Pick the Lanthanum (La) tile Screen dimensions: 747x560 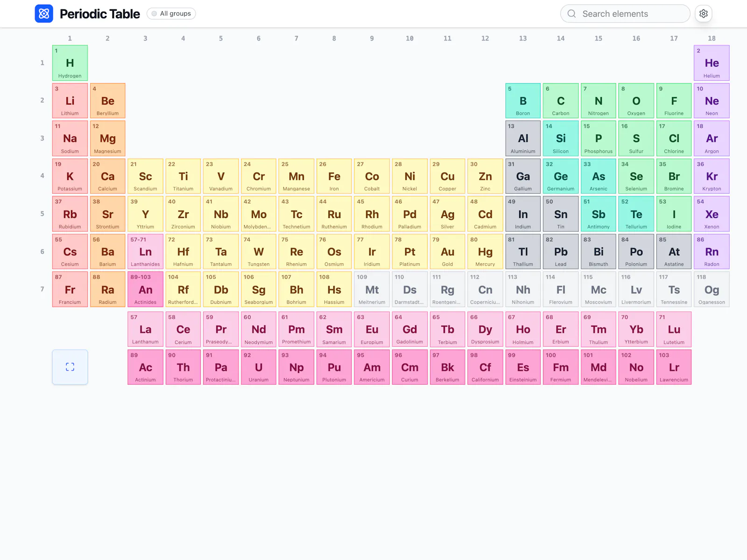(x=145, y=329)
